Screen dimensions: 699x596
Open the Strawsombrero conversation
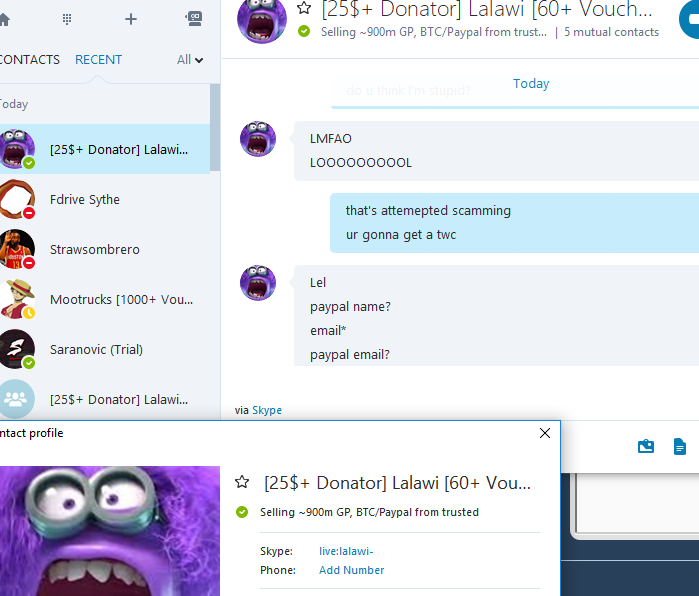click(x=105, y=249)
